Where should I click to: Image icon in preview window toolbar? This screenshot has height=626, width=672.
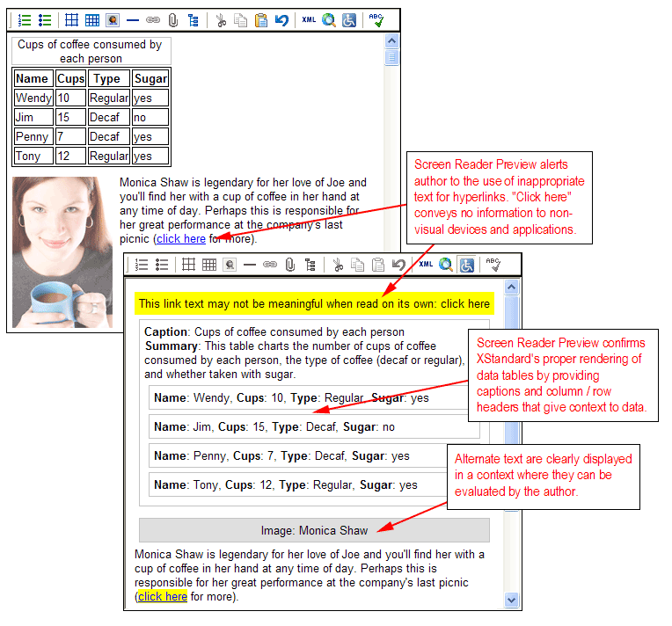[x=230, y=265]
